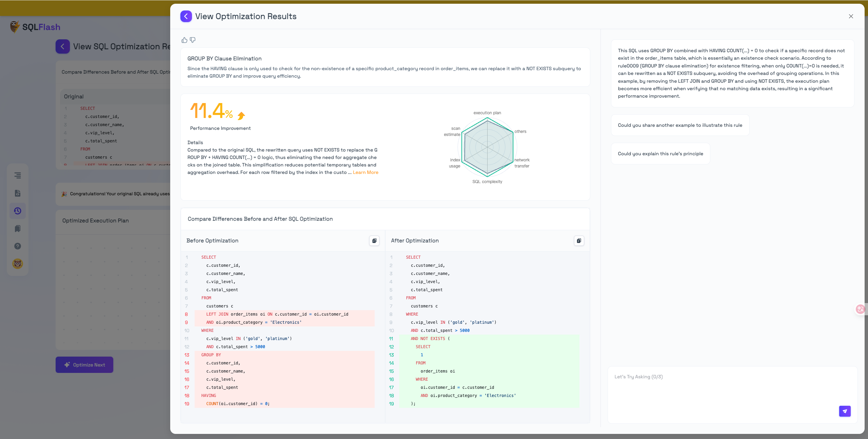Click the thumbs down feedback icon
Viewport: 868px width, 439px height.
[x=193, y=40]
